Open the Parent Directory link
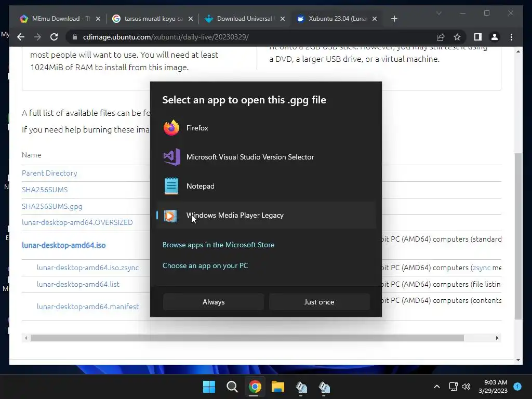Viewport: 532px width, 399px height. pyautogui.click(x=49, y=173)
